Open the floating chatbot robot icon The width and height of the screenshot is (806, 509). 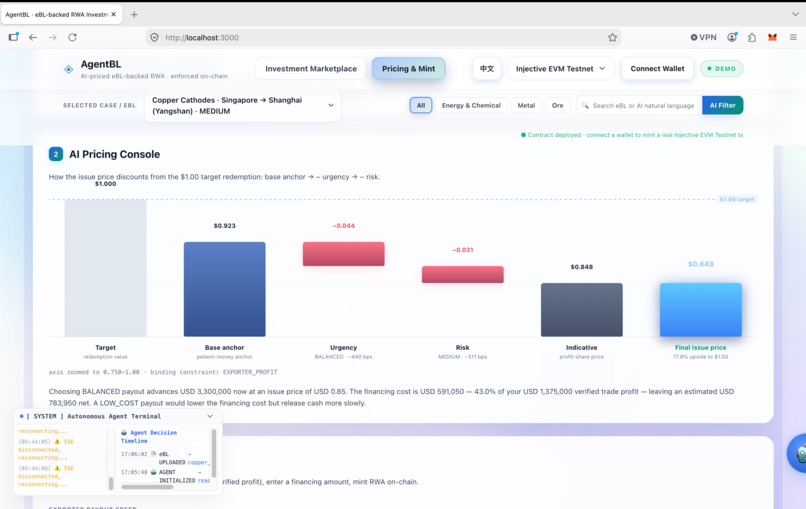coord(799,453)
